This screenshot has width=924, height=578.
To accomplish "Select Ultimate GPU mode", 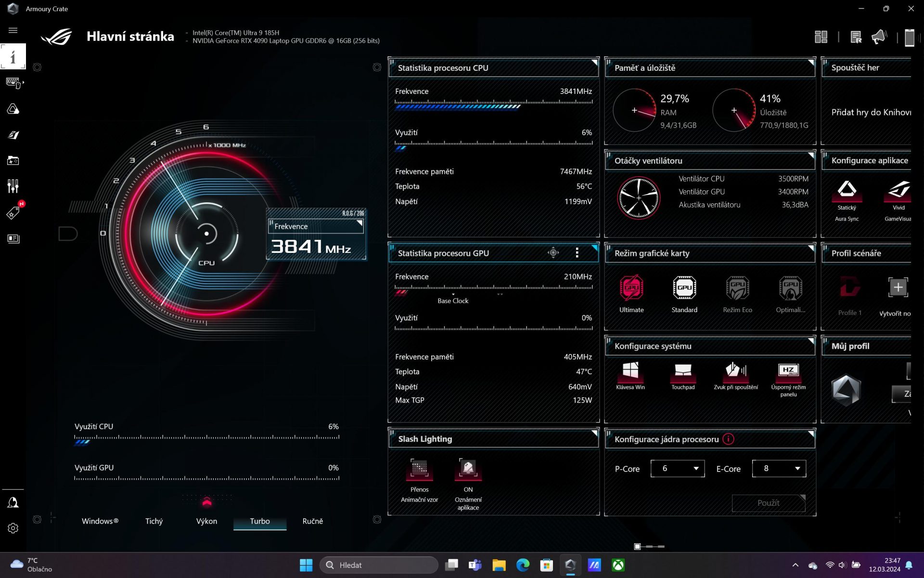I will 631,294.
